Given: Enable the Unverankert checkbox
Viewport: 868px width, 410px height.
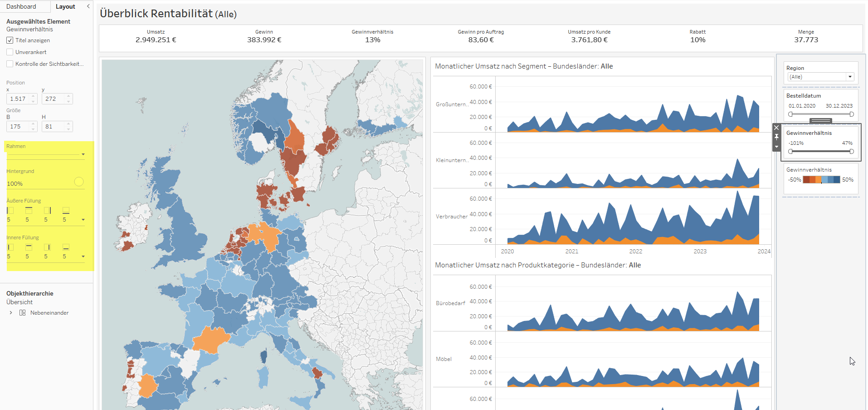Looking at the screenshot, I should pos(10,52).
